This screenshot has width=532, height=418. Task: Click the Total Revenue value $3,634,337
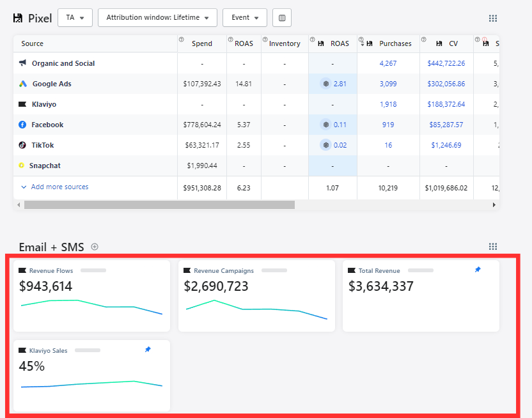point(380,286)
